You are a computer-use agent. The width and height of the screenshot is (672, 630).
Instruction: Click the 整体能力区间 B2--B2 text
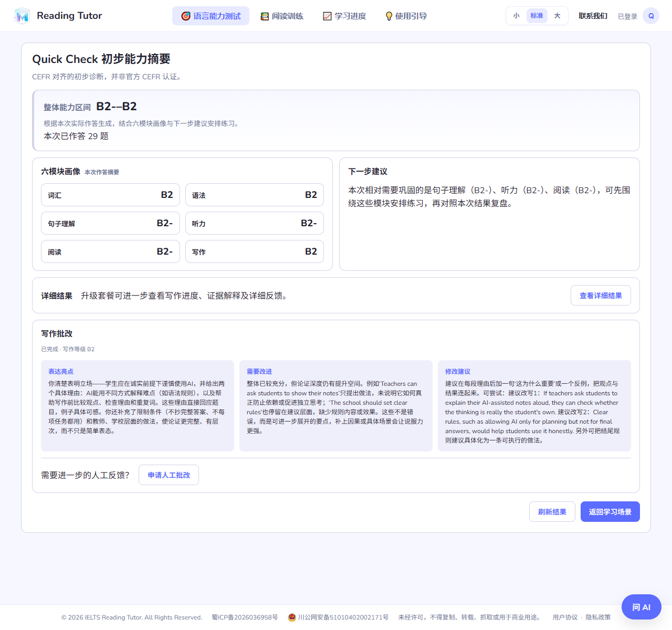coord(90,107)
